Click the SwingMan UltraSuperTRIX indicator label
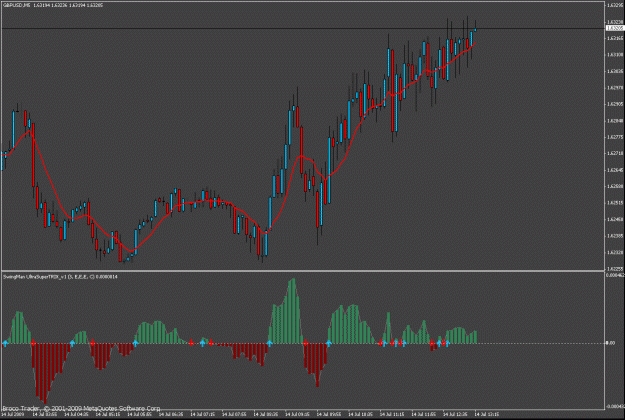 coord(60,277)
